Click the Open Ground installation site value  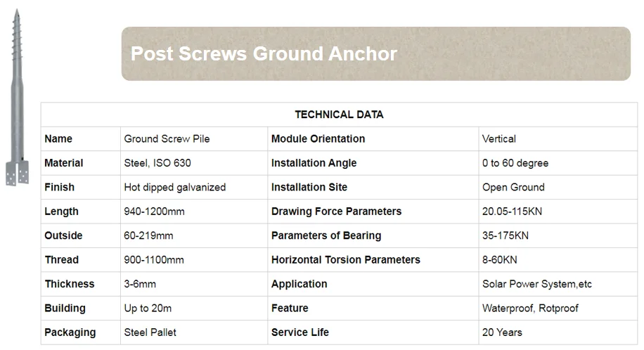[x=513, y=188]
